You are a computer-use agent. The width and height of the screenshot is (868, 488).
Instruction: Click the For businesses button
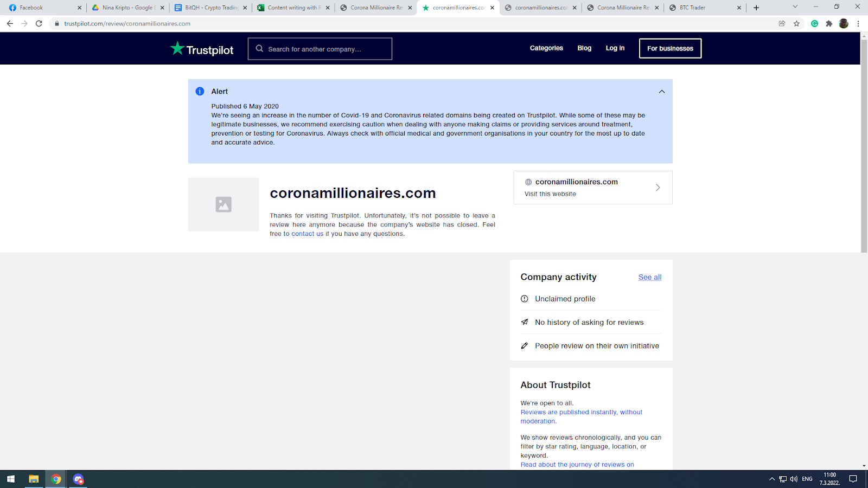(x=670, y=48)
